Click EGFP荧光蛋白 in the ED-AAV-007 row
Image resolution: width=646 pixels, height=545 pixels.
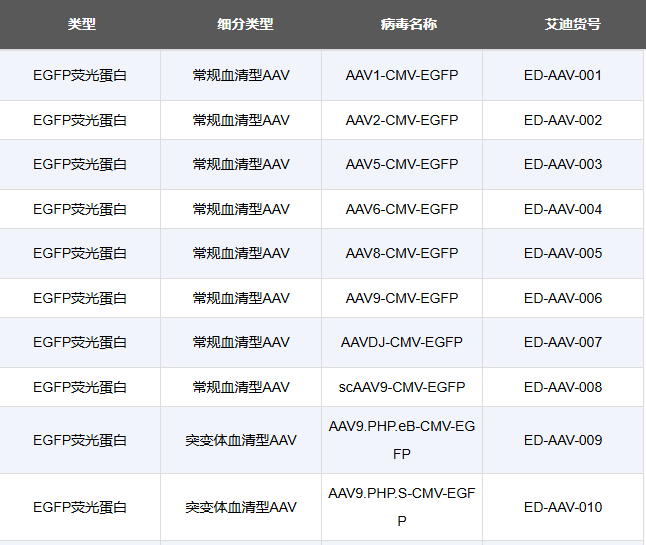(x=80, y=342)
